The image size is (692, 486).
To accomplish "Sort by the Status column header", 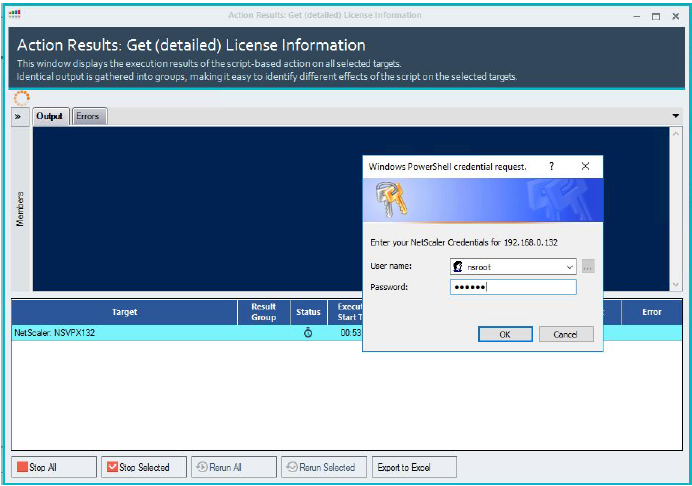I will click(308, 312).
